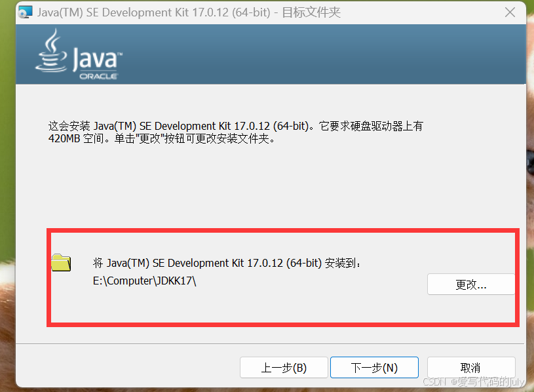534x392 pixels.
Task: Click the installer icon in the title bar
Action: (25, 12)
